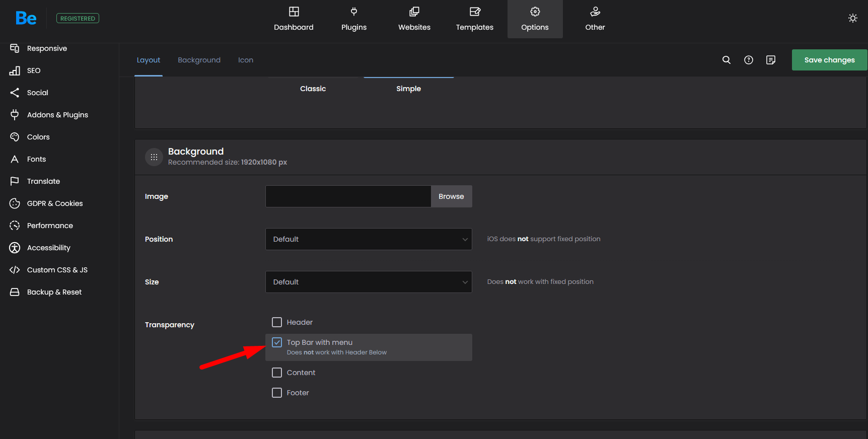Screen dimensions: 868x439
Task: Click the Be logo
Action: click(26, 19)
